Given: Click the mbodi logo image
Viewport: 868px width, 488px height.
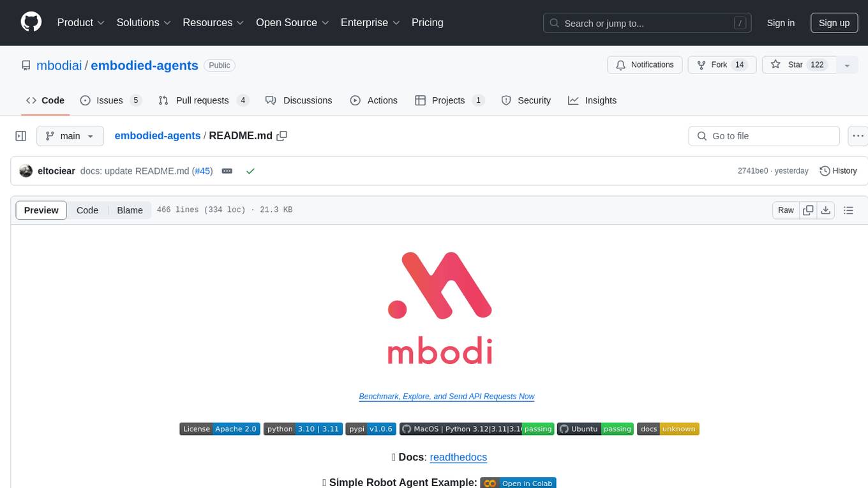Looking at the screenshot, I should coord(440,308).
